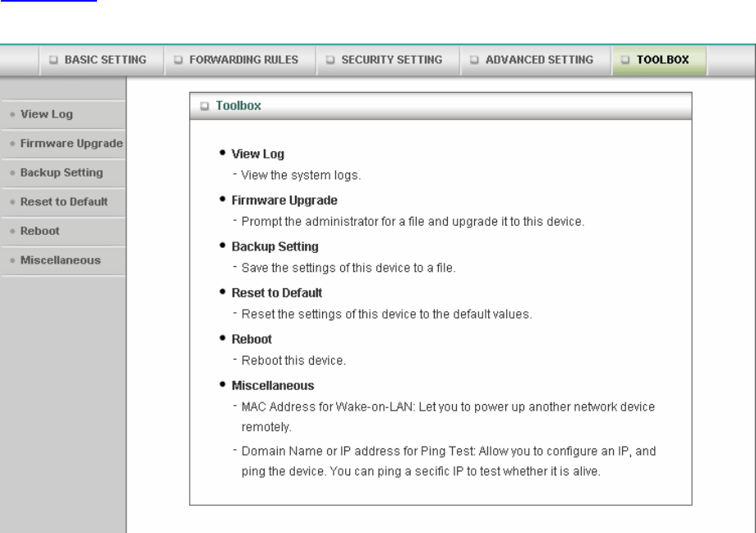The image size is (756, 533).
Task: Click Reset to Default in the sidebar
Action: pyautogui.click(x=63, y=202)
